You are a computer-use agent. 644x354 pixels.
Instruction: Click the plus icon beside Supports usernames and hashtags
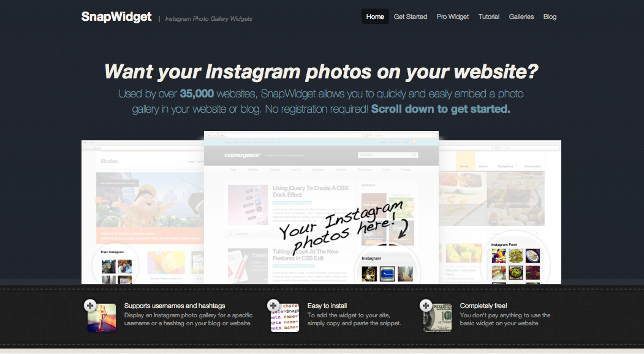[x=90, y=306]
